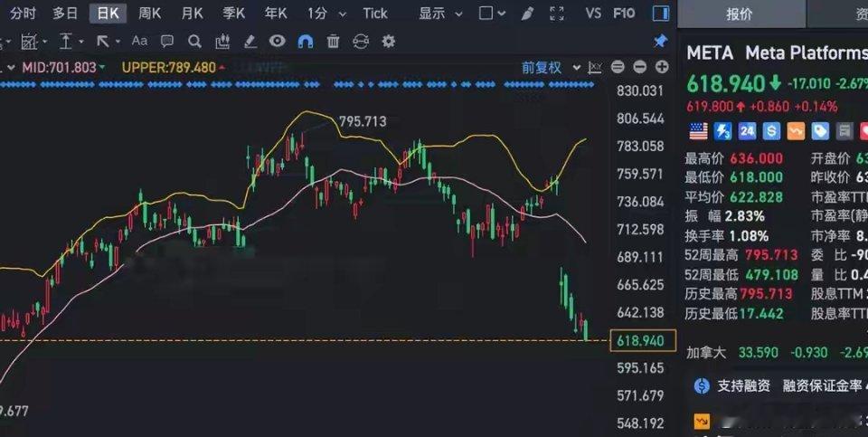The height and width of the screenshot is (437, 868).
Task: Click the lightning level-3 quote icon
Action: click(722, 131)
